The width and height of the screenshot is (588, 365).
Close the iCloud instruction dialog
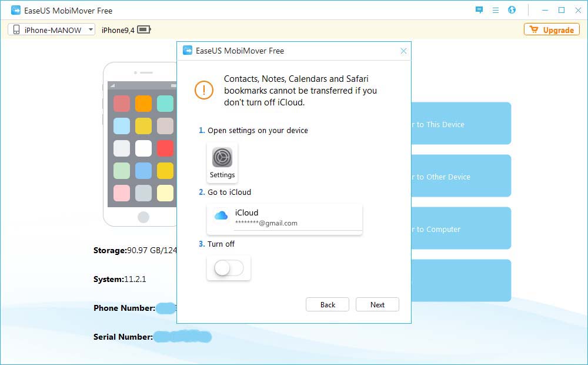click(403, 51)
